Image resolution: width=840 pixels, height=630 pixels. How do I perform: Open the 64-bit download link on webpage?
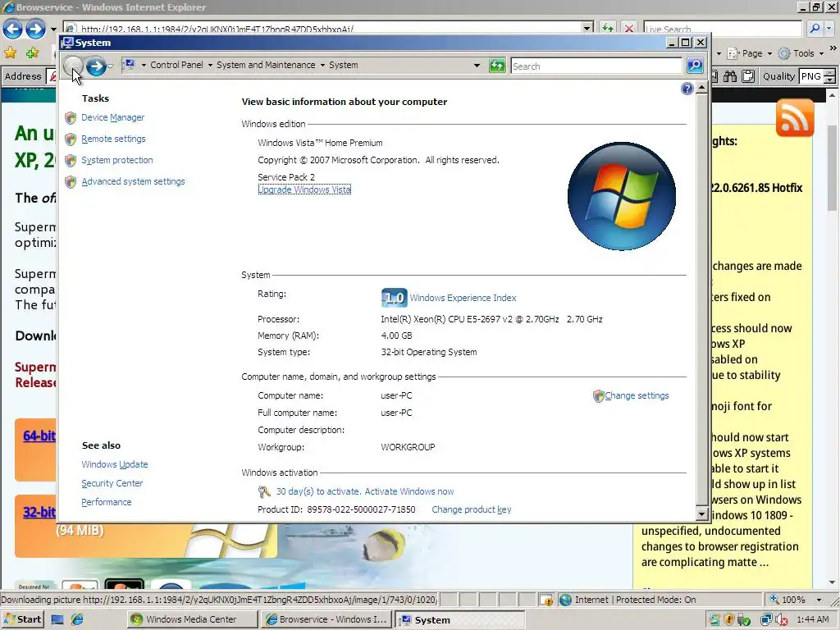click(x=39, y=436)
